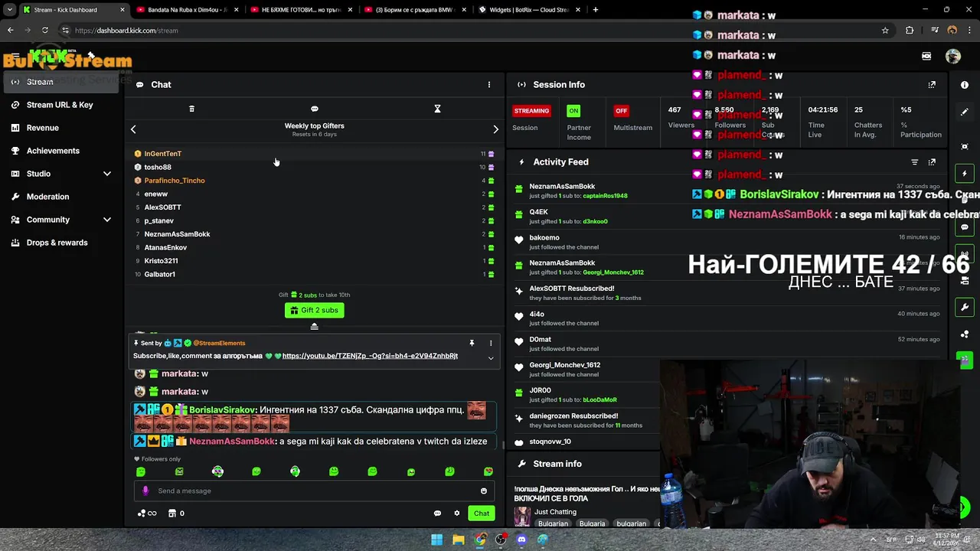This screenshot has width=980, height=551.
Task: Select the hourglass tab in Chat
Action: click(x=437, y=109)
